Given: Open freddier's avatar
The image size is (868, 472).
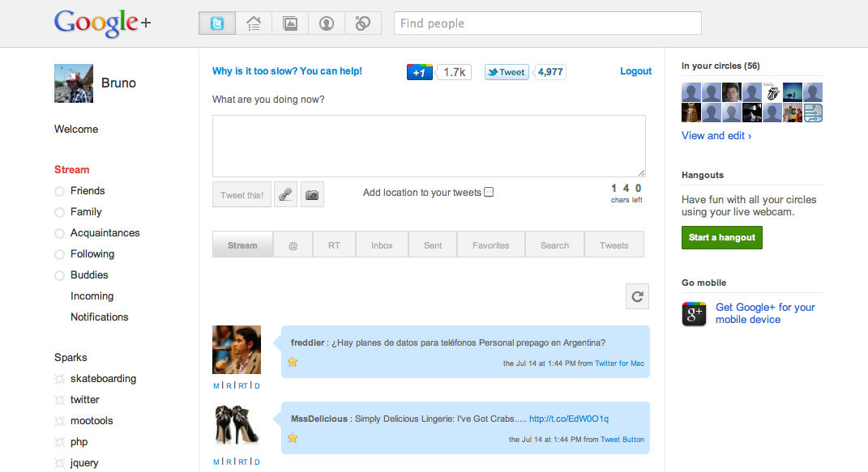Looking at the screenshot, I should [x=237, y=350].
